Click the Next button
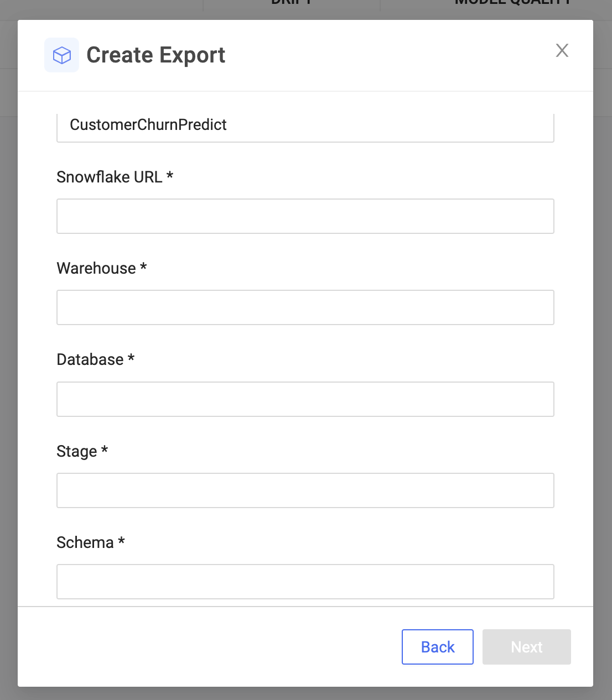This screenshot has height=700, width=612. (526, 646)
